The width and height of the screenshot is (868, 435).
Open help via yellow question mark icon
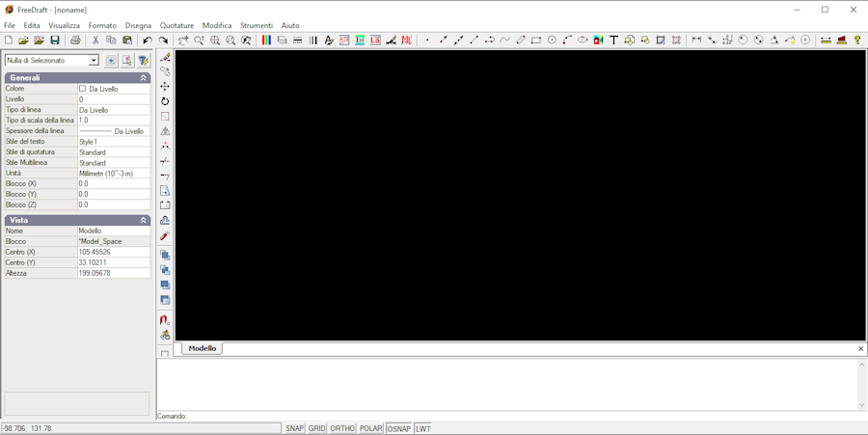pos(857,40)
